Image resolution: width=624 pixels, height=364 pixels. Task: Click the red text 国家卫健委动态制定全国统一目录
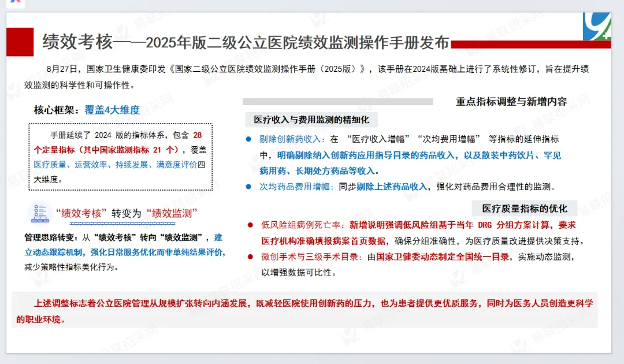(443, 257)
